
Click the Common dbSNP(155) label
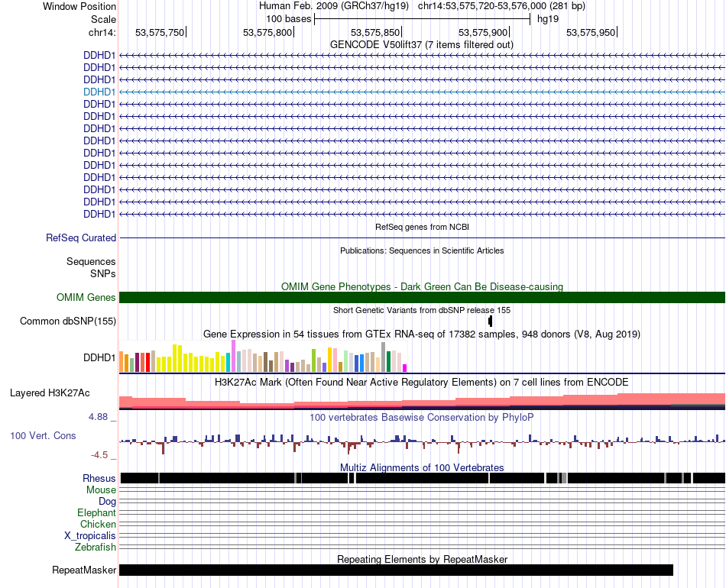click(68, 321)
